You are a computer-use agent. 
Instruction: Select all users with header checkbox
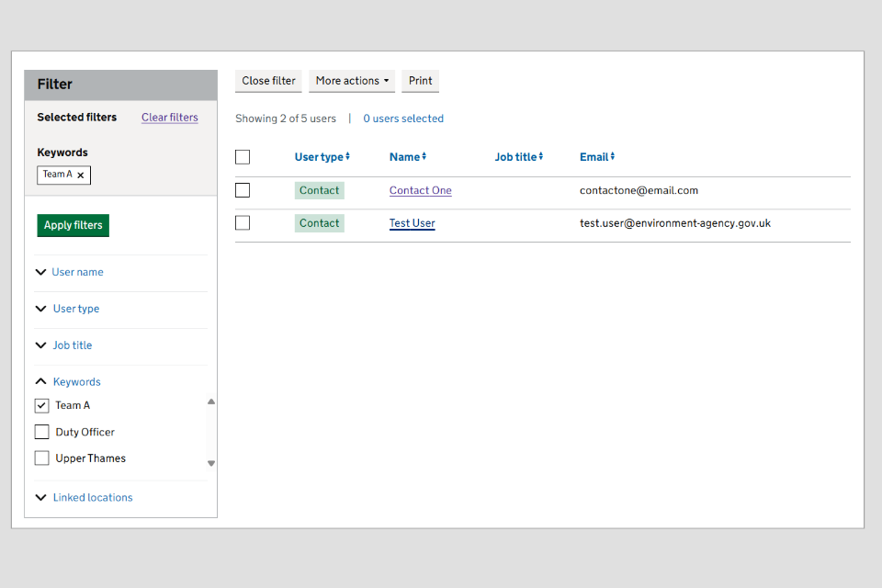click(x=243, y=157)
